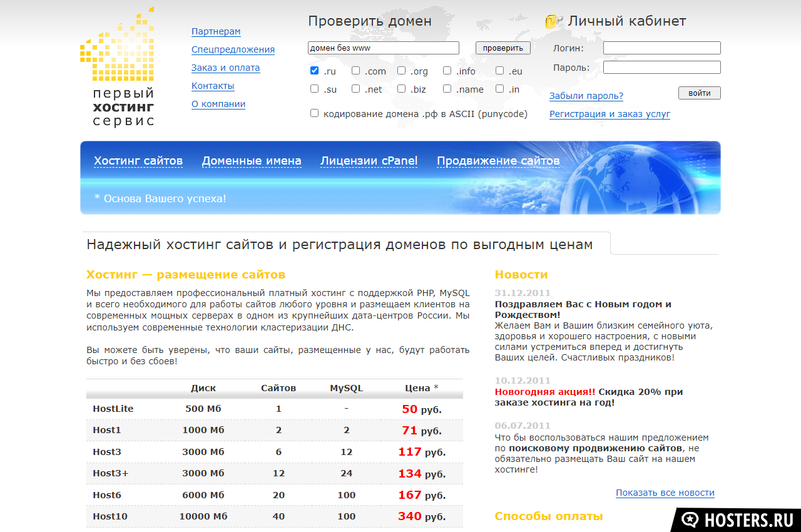Screen dimensions: 801x532
Task: Open the Партнерам link
Action: (216, 31)
